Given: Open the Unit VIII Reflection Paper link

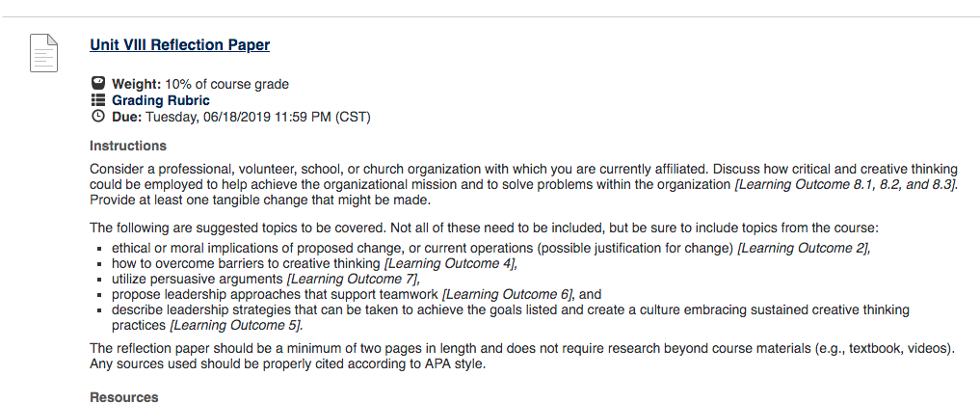Looking at the screenshot, I should point(180,45).
